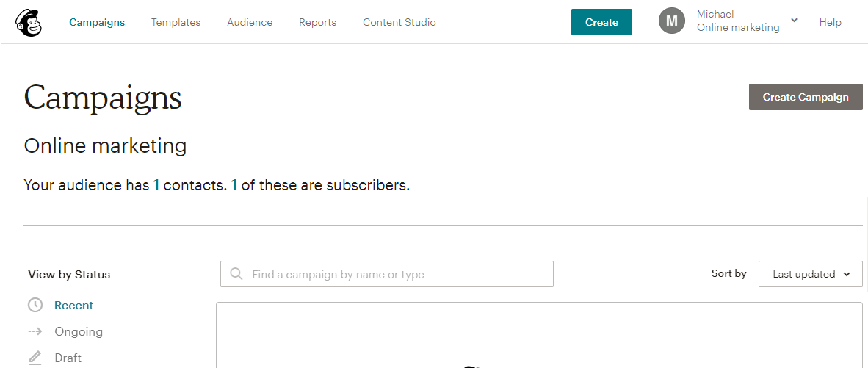Image resolution: width=868 pixels, height=368 pixels.
Task: View Draft campaigns
Action: 68,358
